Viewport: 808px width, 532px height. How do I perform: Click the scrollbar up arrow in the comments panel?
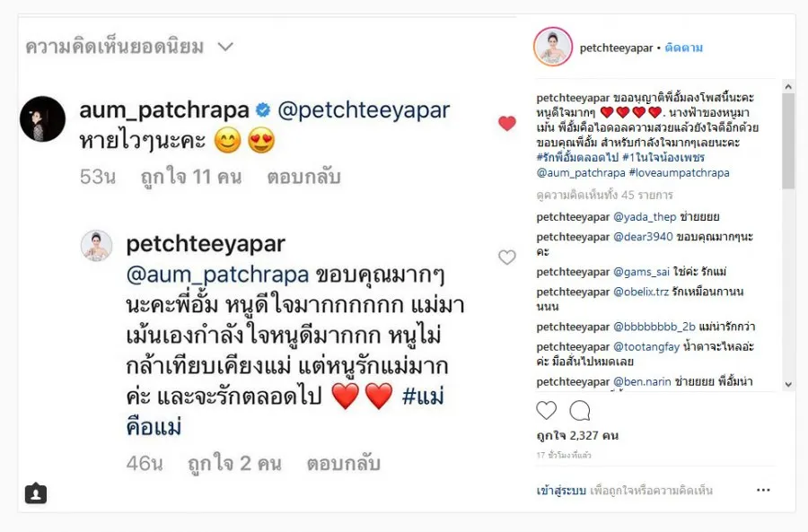788,86
